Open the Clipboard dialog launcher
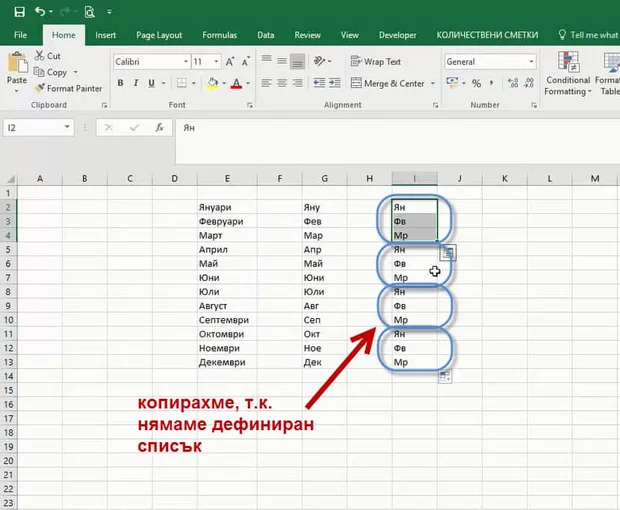This screenshot has width=620, height=510. click(104, 105)
